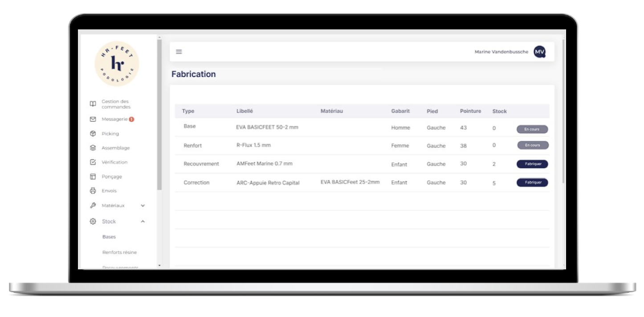Viewport: 644px width, 317px height.
Task: Click the Envois printer icon
Action: tap(93, 191)
